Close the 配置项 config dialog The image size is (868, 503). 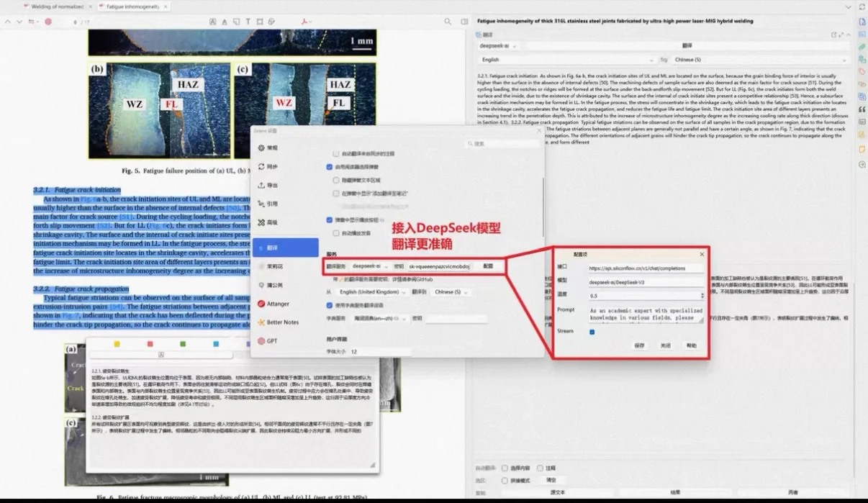[x=702, y=254]
